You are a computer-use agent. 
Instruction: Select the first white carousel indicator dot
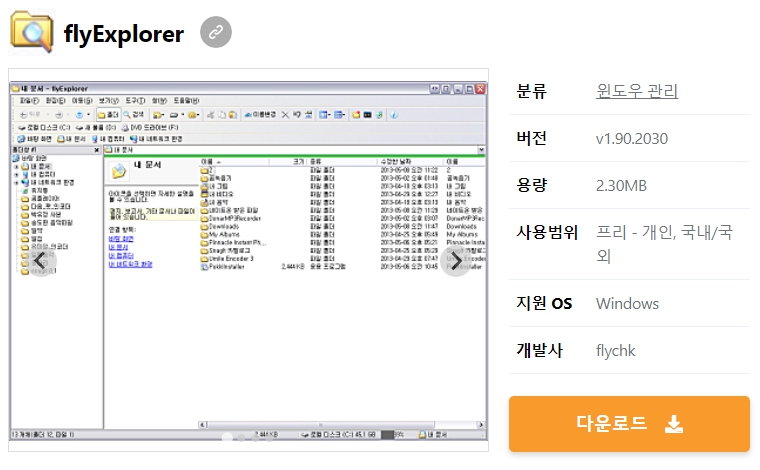(227, 438)
